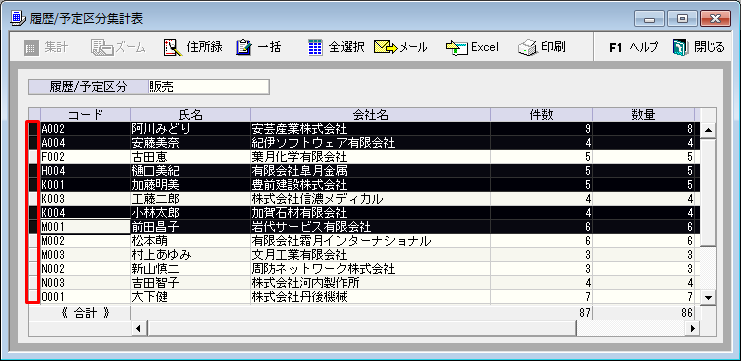Click the window title app icon
Screen dimensions: 741x361
click(17, 18)
